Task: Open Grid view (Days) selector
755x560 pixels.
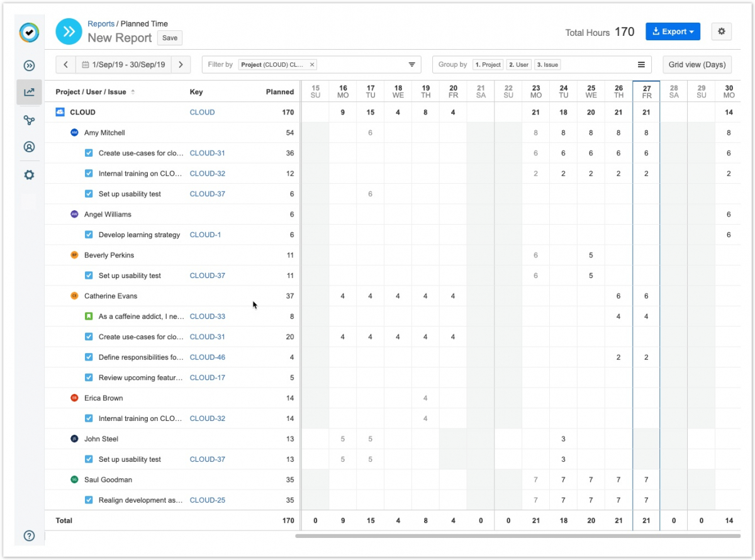Action: tap(696, 65)
